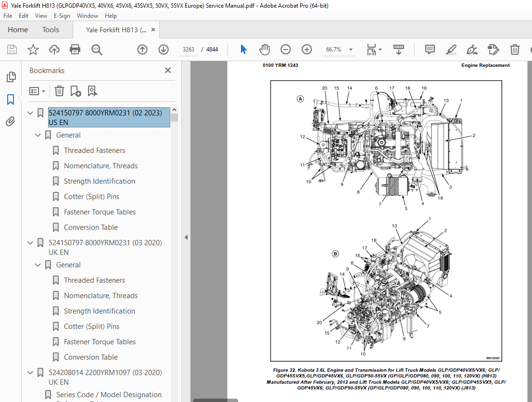Open Page Thumbnails panel
This screenshot has height=402, width=532.
pyautogui.click(x=11, y=77)
